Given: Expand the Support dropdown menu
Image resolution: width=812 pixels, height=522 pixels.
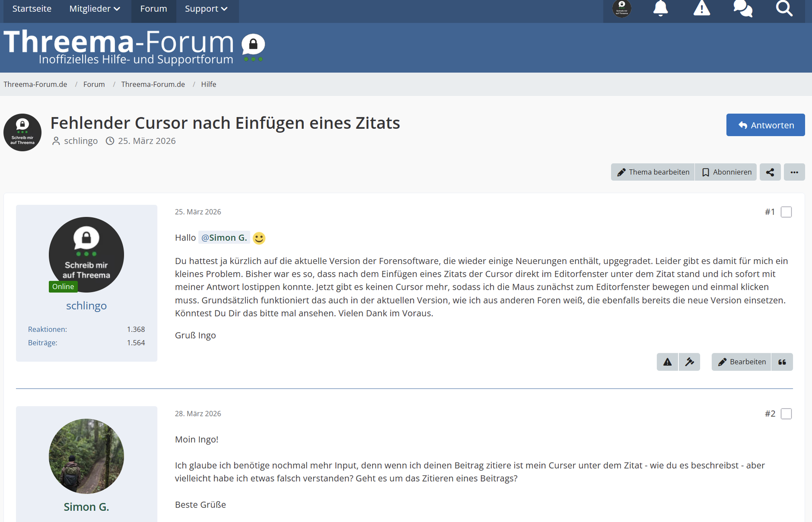Looking at the screenshot, I should pos(206,9).
